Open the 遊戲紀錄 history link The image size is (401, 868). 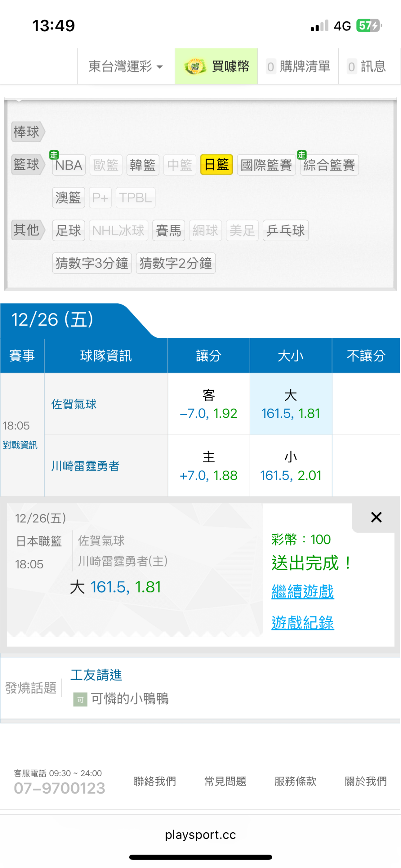tap(303, 622)
